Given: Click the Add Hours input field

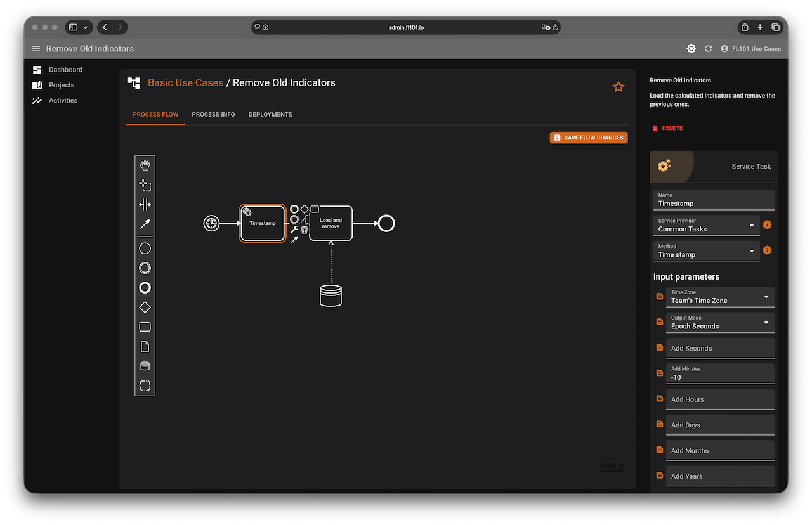Looking at the screenshot, I should coord(719,399).
